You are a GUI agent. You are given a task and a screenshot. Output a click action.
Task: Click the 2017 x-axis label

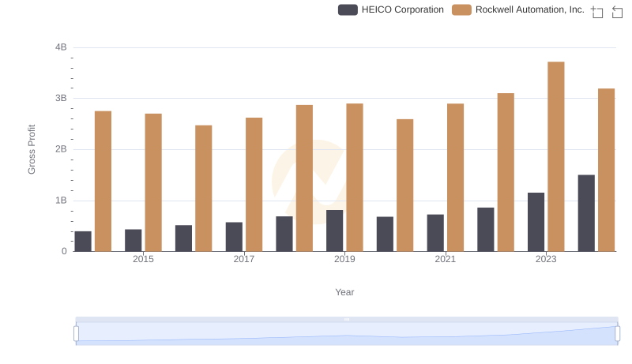click(244, 259)
